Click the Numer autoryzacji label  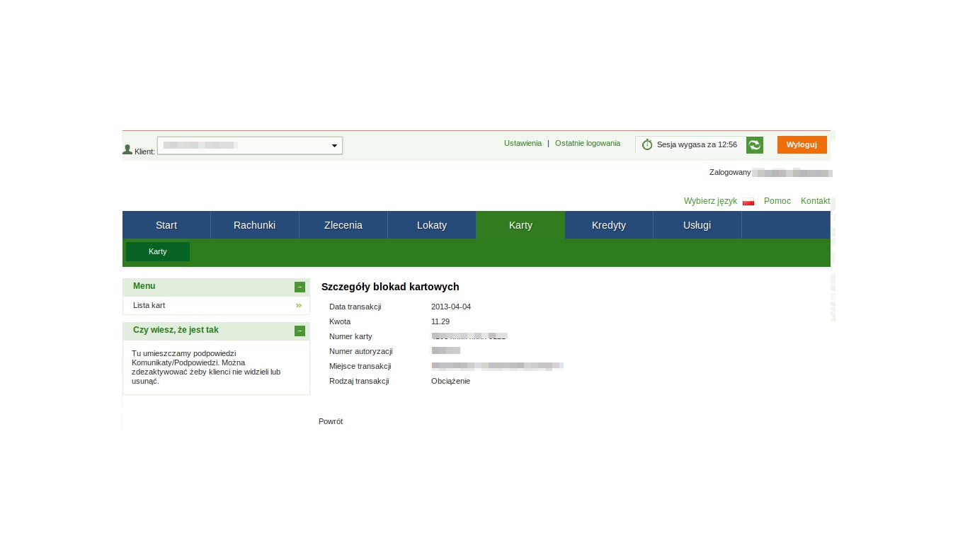point(361,351)
